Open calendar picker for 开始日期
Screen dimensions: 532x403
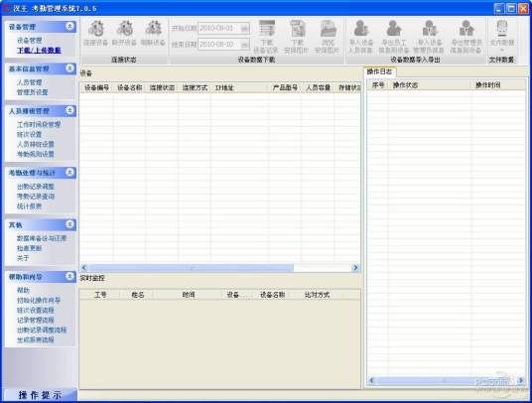[x=245, y=28]
